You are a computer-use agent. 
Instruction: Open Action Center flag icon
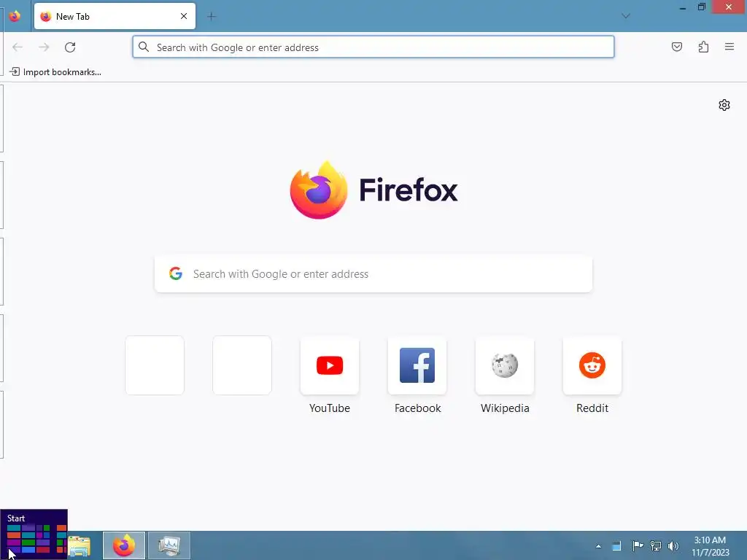pos(638,545)
